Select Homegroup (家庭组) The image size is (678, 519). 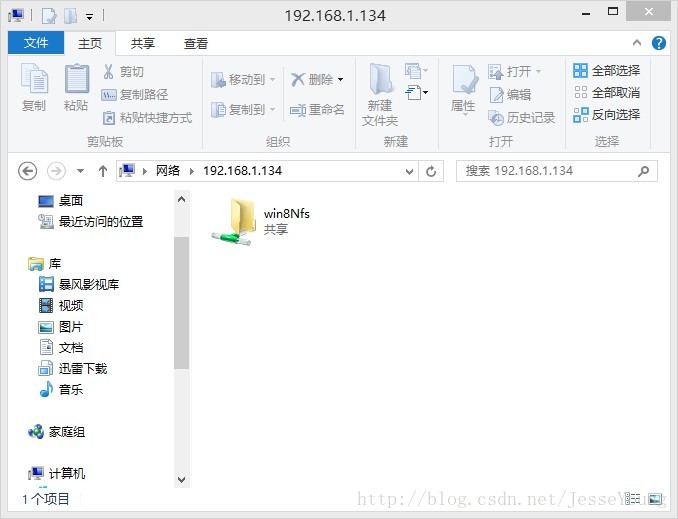pos(56,432)
